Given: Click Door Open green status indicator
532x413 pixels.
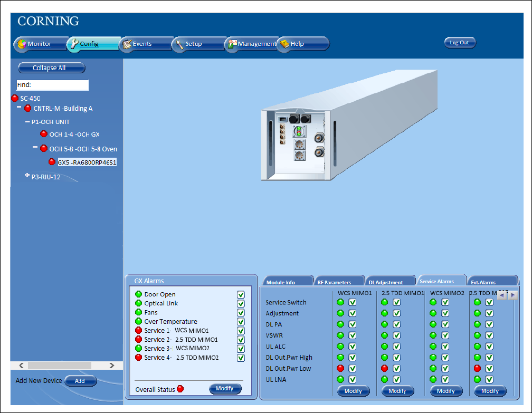Looking at the screenshot, I should [138, 294].
